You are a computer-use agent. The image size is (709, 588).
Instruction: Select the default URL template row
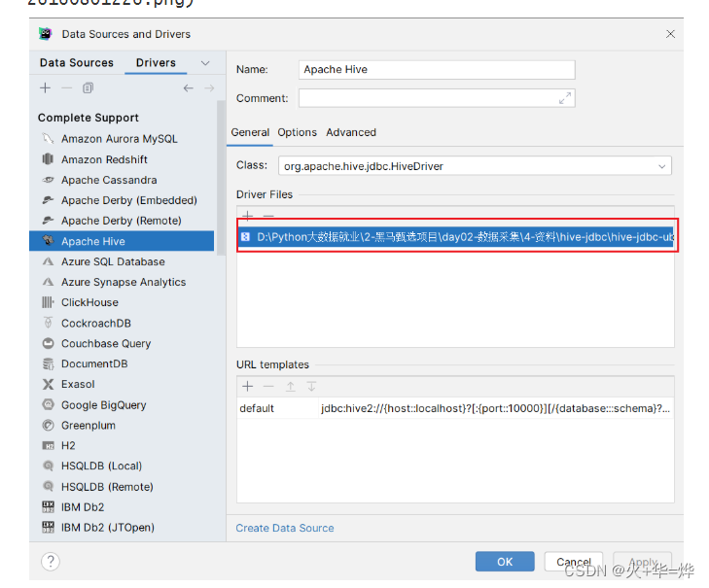tap(455, 408)
